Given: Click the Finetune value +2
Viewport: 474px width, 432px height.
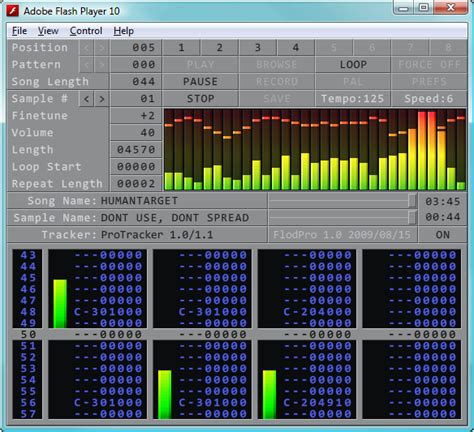Looking at the screenshot, I should (136, 116).
